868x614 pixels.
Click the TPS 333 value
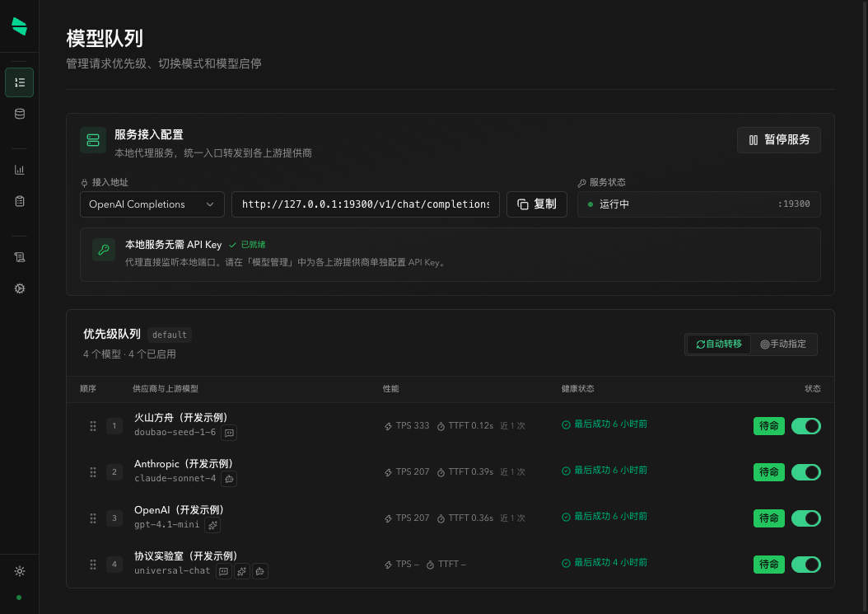(x=413, y=425)
